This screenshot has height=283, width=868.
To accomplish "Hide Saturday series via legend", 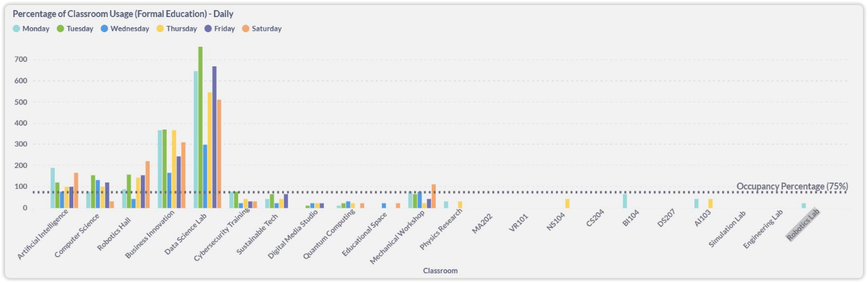I will 261,28.
